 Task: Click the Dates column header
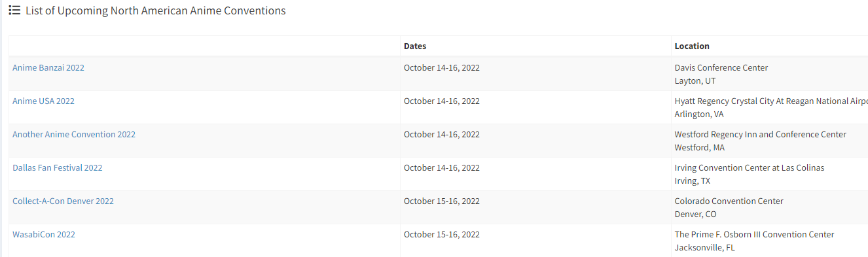coord(415,46)
